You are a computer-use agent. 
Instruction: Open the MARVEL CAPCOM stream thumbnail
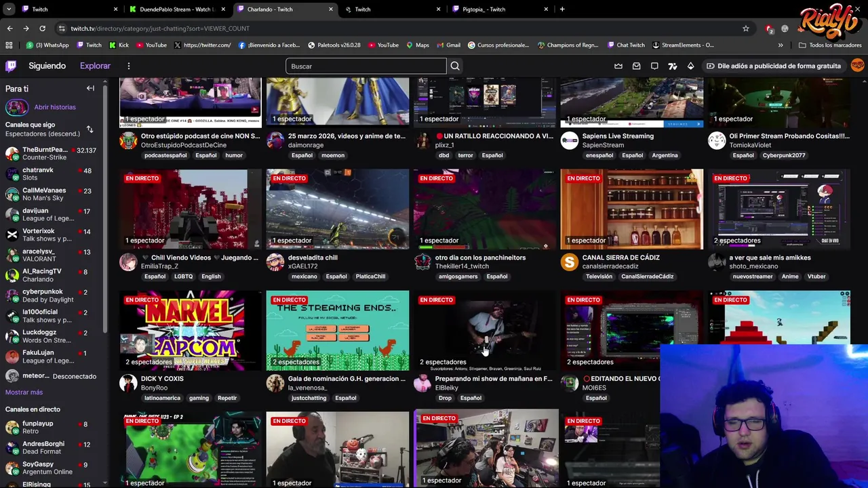pyautogui.click(x=191, y=331)
